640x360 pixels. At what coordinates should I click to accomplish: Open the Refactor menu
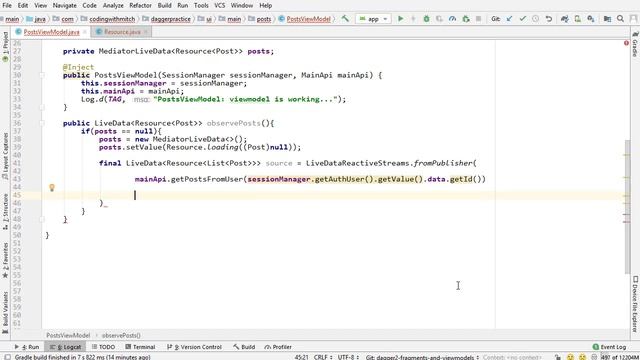tap(140, 6)
